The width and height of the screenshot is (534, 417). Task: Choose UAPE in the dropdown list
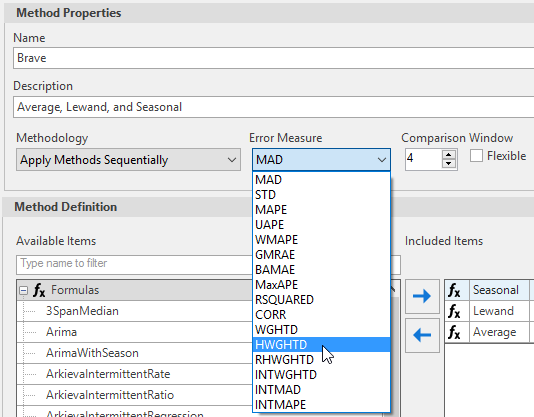coord(321,225)
